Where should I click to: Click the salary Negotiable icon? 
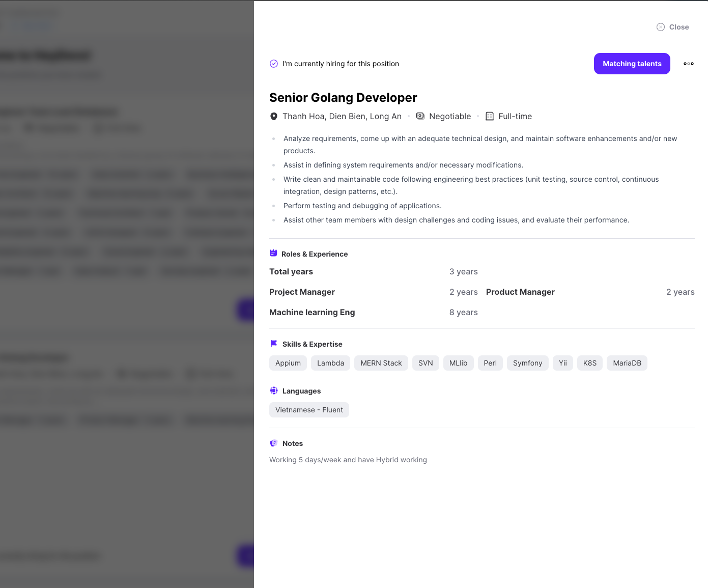click(420, 116)
